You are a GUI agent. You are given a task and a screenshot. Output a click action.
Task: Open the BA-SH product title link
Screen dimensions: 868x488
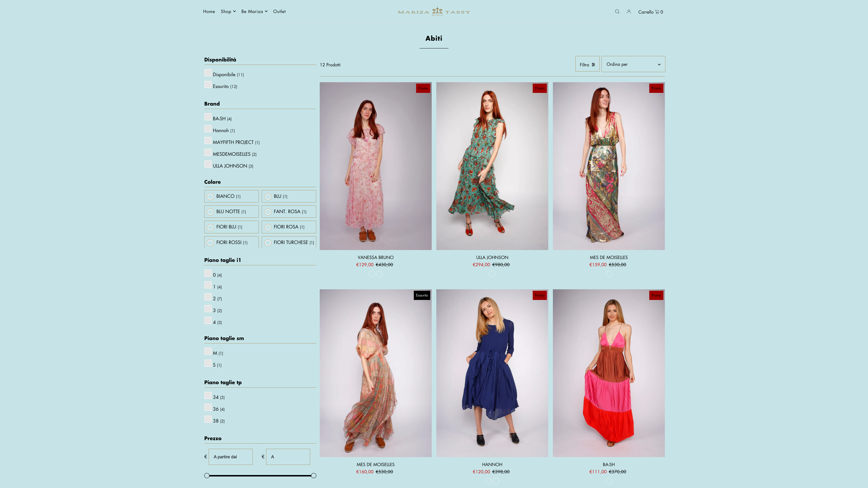click(609, 464)
